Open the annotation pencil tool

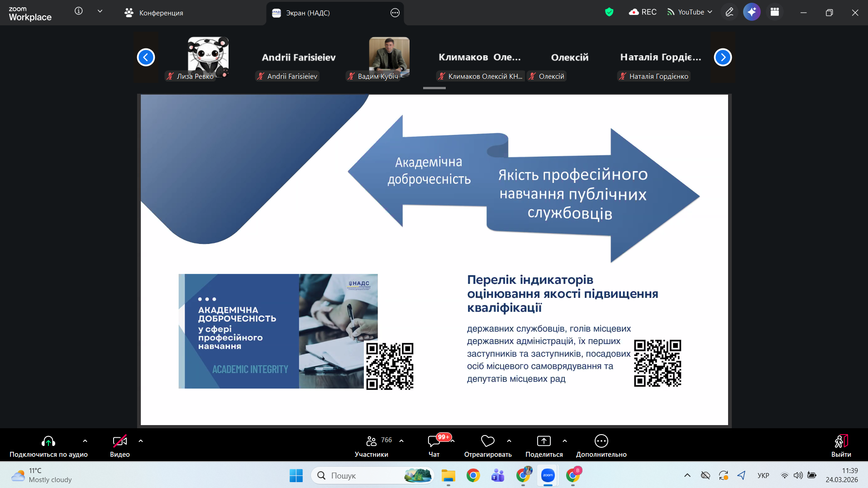[x=729, y=12]
